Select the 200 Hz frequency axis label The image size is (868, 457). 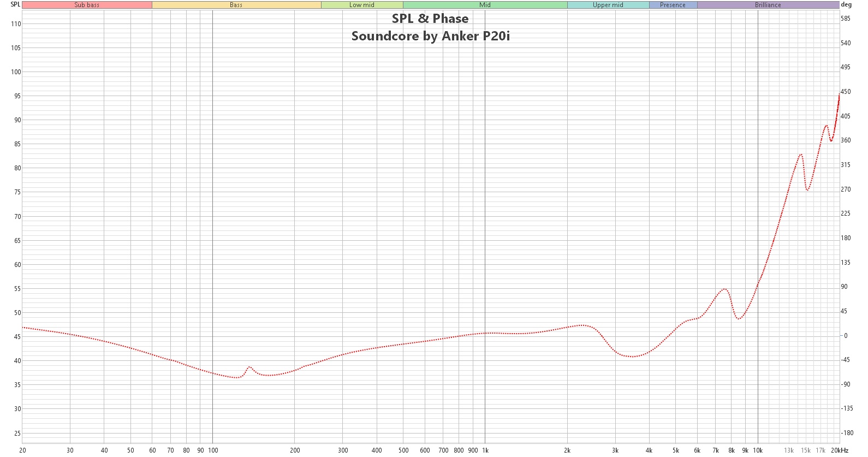pos(295,450)
